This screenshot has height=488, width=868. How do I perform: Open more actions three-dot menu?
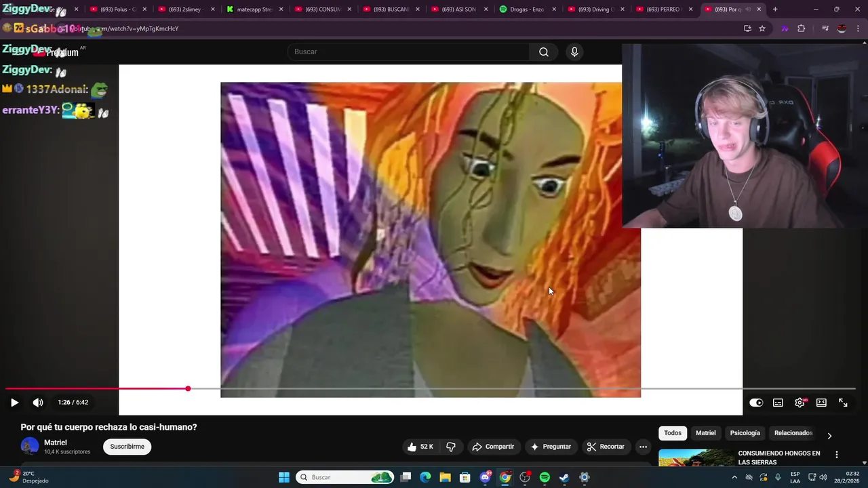[x=643, y=447]
